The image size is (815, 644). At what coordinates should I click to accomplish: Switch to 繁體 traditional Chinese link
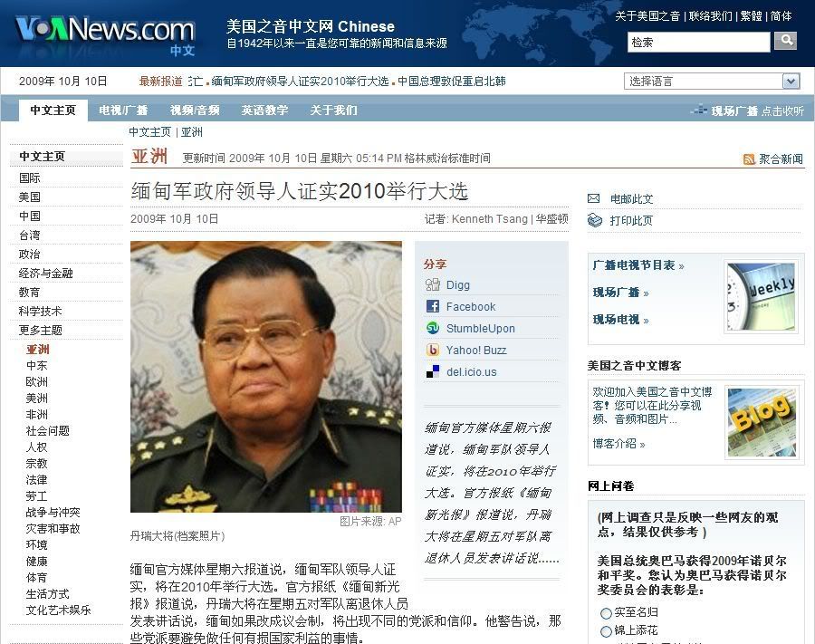[x=751, y=16]
